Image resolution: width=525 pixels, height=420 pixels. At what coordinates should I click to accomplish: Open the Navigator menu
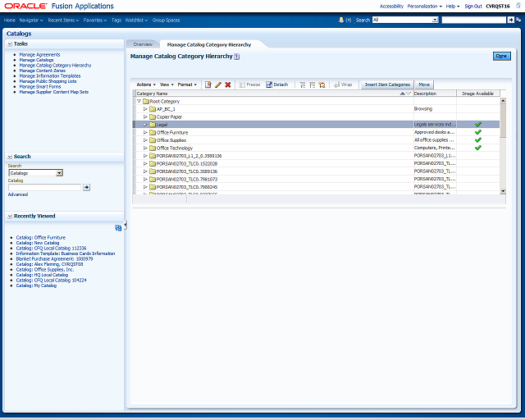point(31,20)
